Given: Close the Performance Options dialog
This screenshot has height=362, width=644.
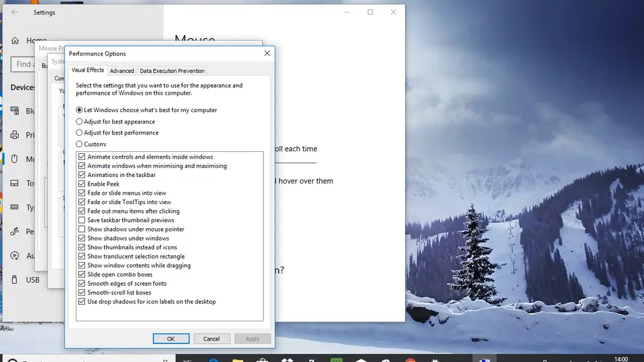Looking at the screenshot, I should point(267,53).
